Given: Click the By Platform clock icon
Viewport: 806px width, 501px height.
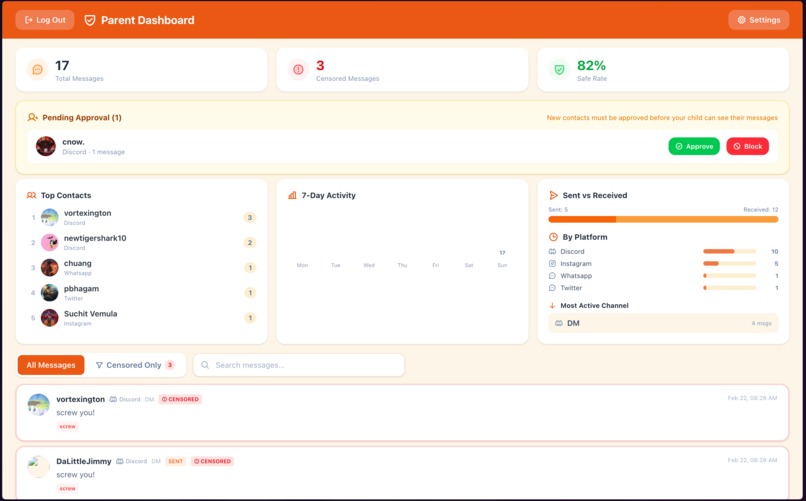Looking at the screenshot, I should 553,237.
